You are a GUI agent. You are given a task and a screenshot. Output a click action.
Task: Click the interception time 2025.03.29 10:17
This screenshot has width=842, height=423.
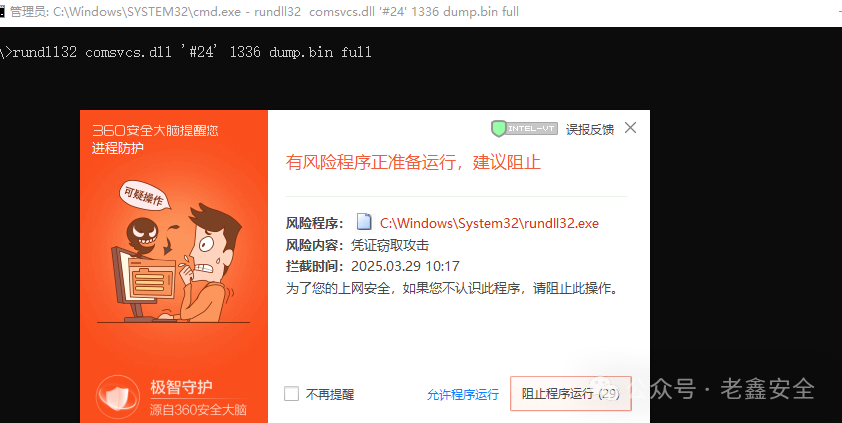click(x=405, y=266)
